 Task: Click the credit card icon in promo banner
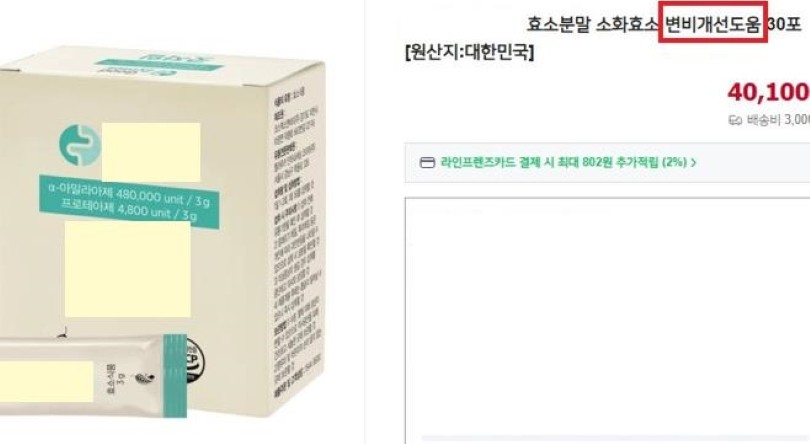pos(427,162)
